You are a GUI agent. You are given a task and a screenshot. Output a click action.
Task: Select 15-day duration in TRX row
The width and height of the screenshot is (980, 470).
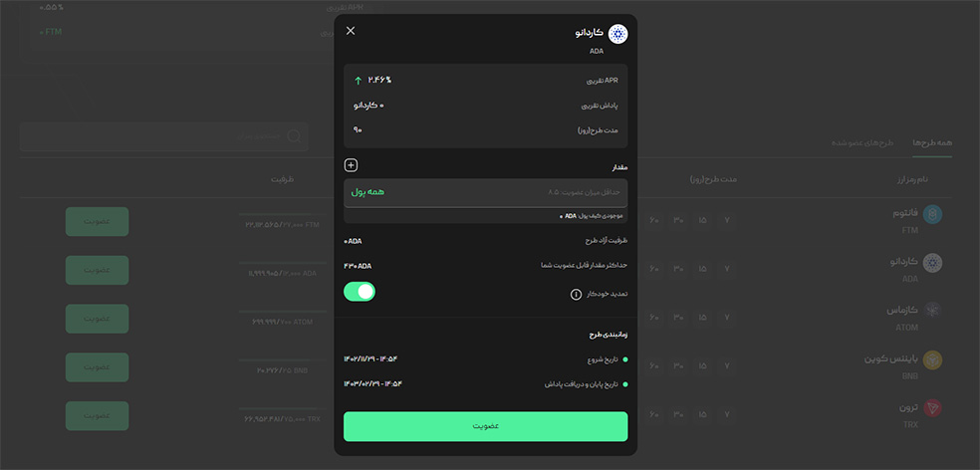702,414
